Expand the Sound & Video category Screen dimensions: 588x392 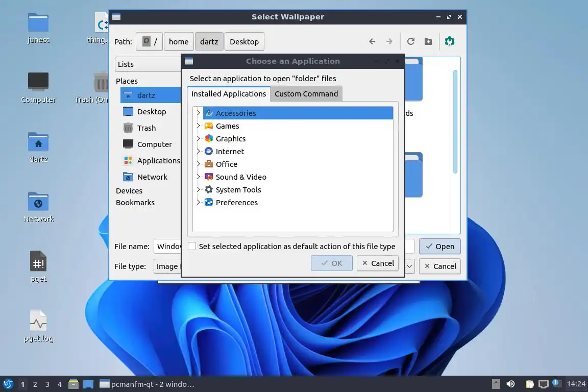(x=199, y=177)
